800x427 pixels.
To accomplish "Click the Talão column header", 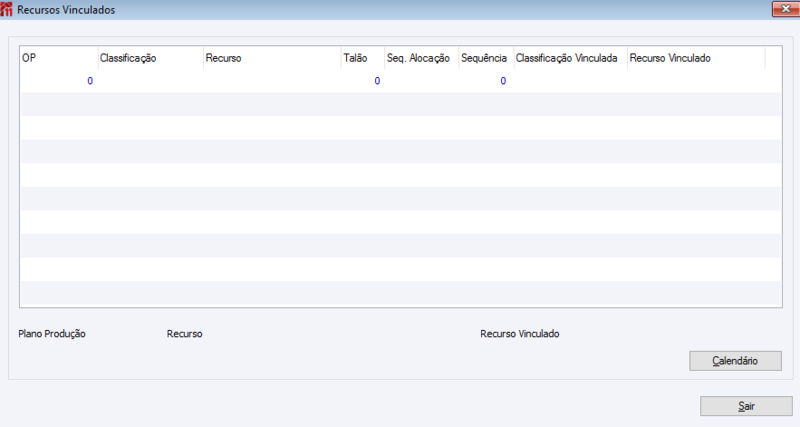I will point(363,58).
